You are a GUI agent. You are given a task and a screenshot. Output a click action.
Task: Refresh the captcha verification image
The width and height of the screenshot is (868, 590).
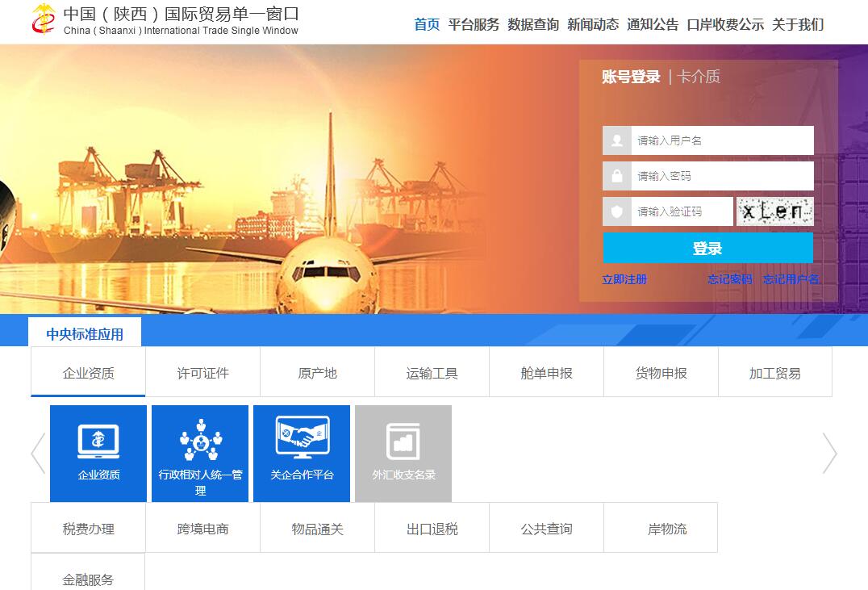tap(774, 211)
